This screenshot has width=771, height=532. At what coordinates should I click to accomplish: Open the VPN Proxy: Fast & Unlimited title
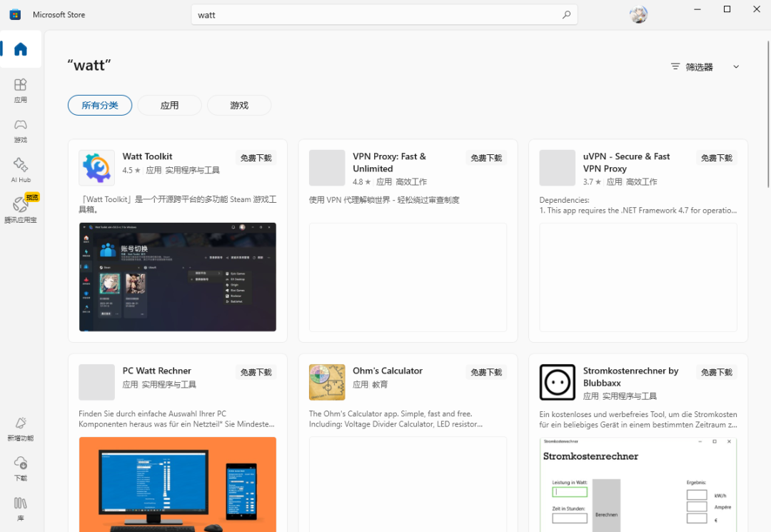pos(390,162)
